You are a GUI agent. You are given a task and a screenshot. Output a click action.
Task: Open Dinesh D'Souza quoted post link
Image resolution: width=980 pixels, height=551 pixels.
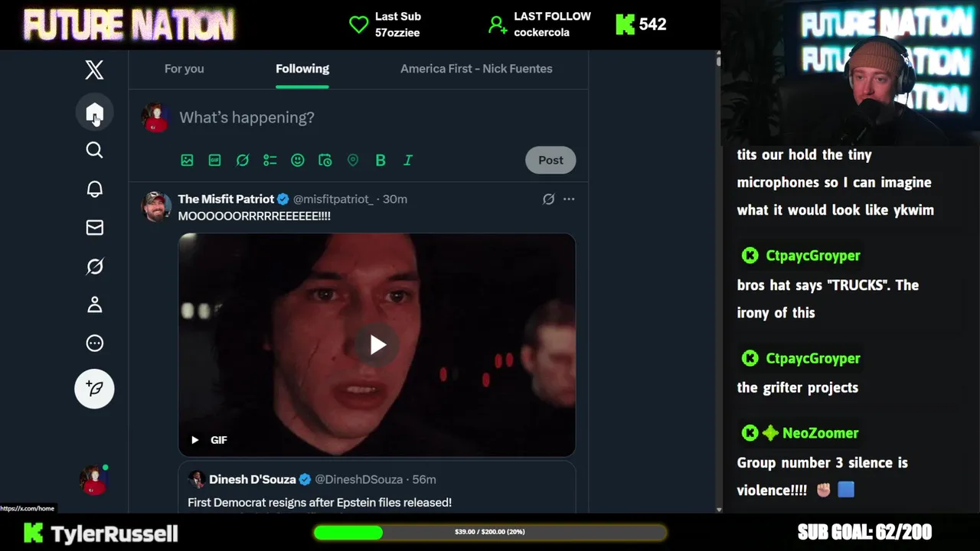click(x=377, y=490)
